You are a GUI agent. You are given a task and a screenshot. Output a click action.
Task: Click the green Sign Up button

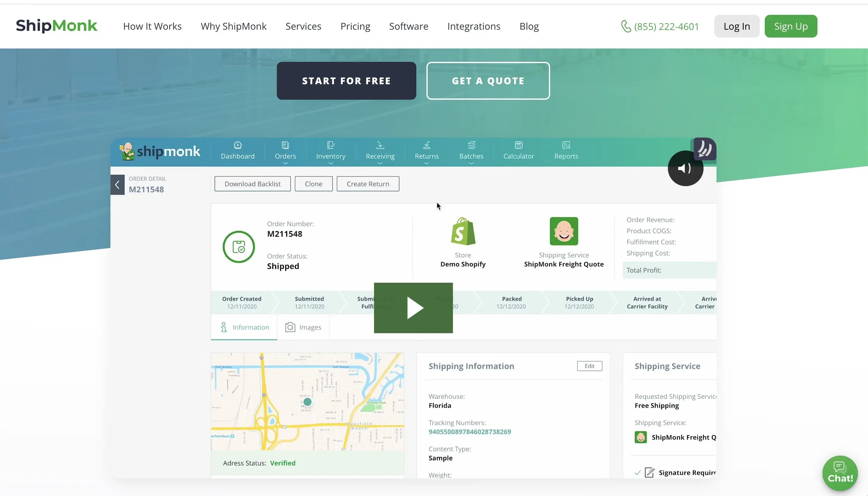[791, 26]
